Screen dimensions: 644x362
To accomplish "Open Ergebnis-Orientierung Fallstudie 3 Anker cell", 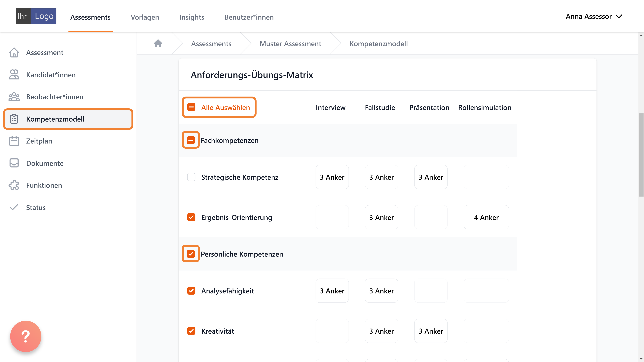I will [x=381, y=217].
